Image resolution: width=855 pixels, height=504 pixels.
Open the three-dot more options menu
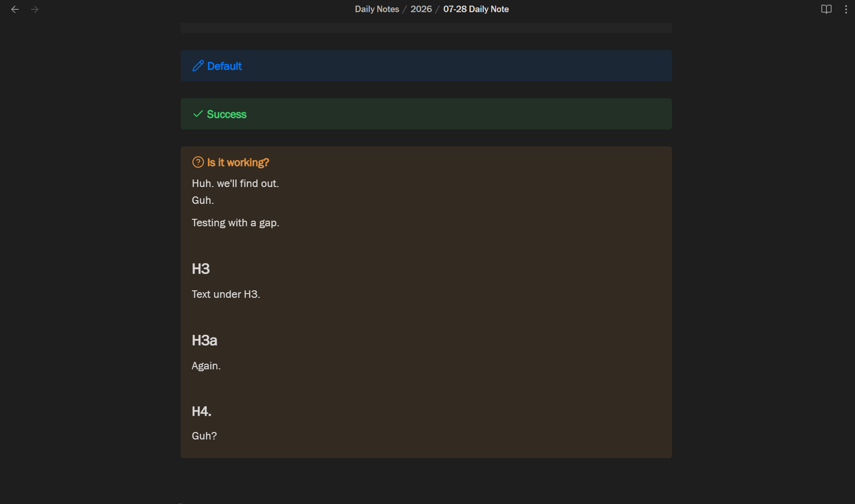click(846, 9)
